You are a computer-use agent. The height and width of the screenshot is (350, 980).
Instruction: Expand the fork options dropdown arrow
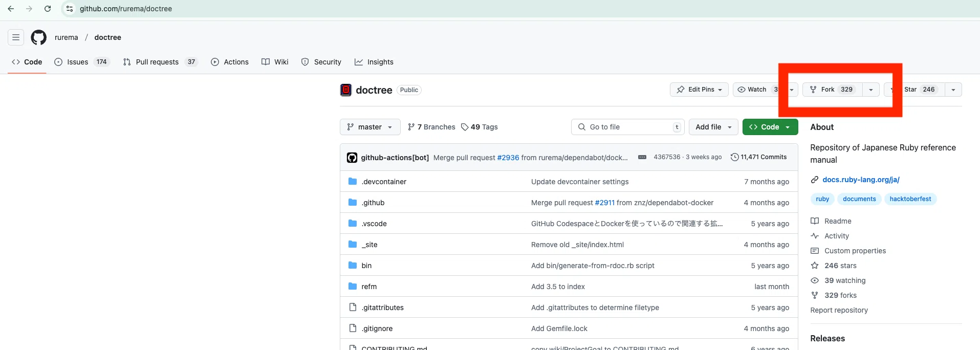click(871, 90)
